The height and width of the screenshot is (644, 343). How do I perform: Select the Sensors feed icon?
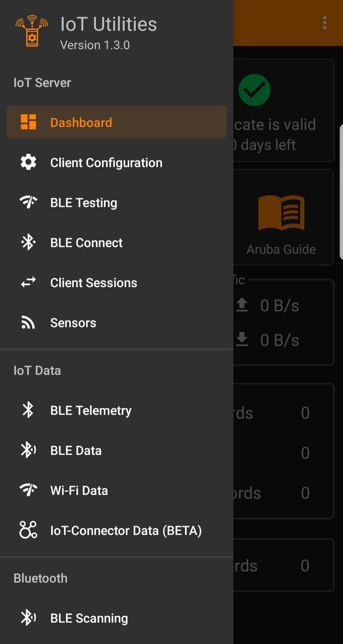pyautogui.click(x=28, y=323)
